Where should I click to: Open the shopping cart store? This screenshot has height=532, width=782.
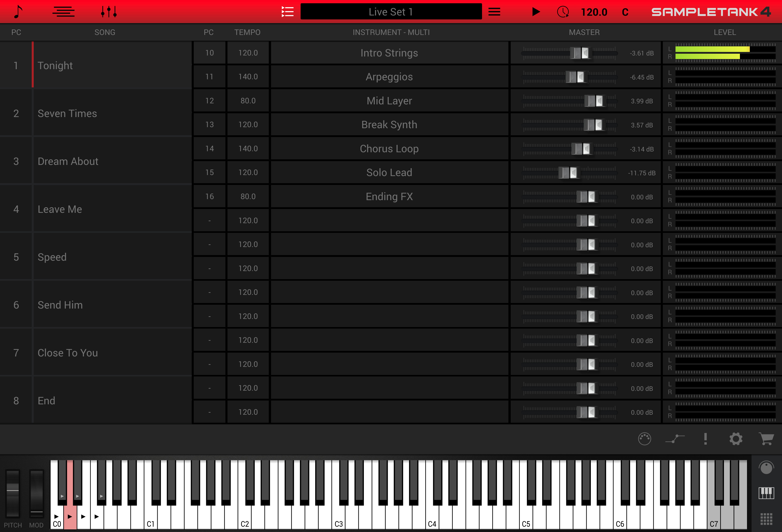(x=767, y=439)
